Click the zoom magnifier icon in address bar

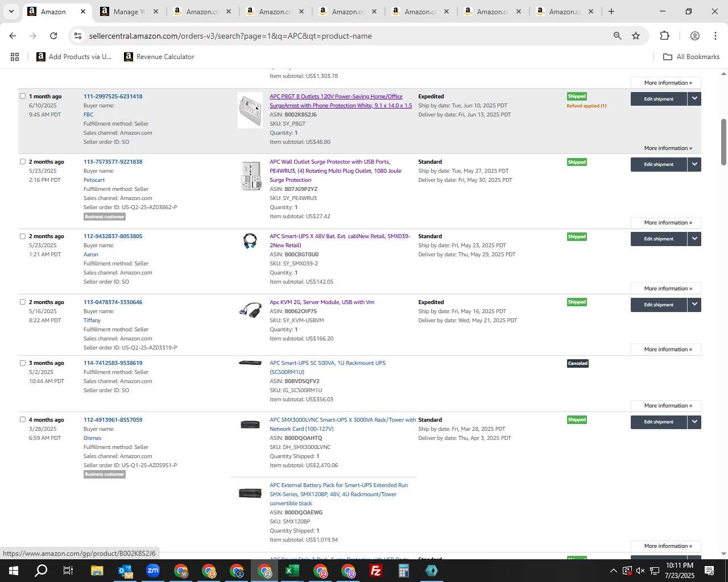617,36
